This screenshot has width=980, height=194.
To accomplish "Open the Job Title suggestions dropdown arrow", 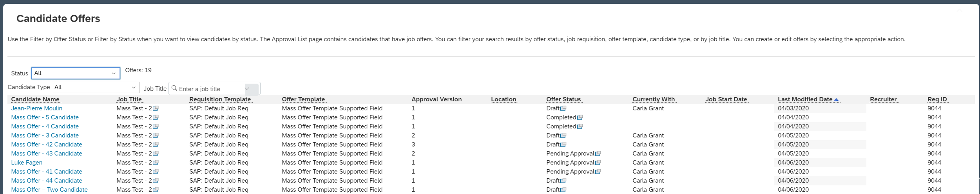I will pos(247,89).
